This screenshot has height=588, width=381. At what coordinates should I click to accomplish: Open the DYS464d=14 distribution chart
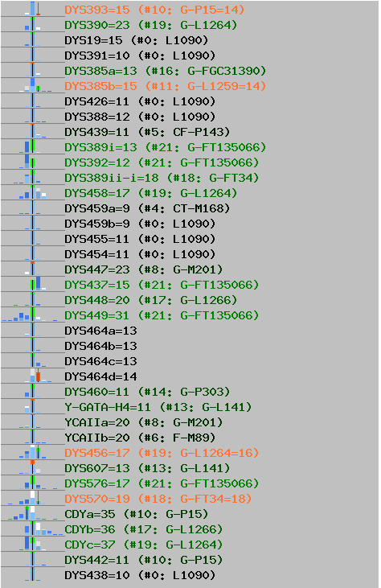coord(33,376)
